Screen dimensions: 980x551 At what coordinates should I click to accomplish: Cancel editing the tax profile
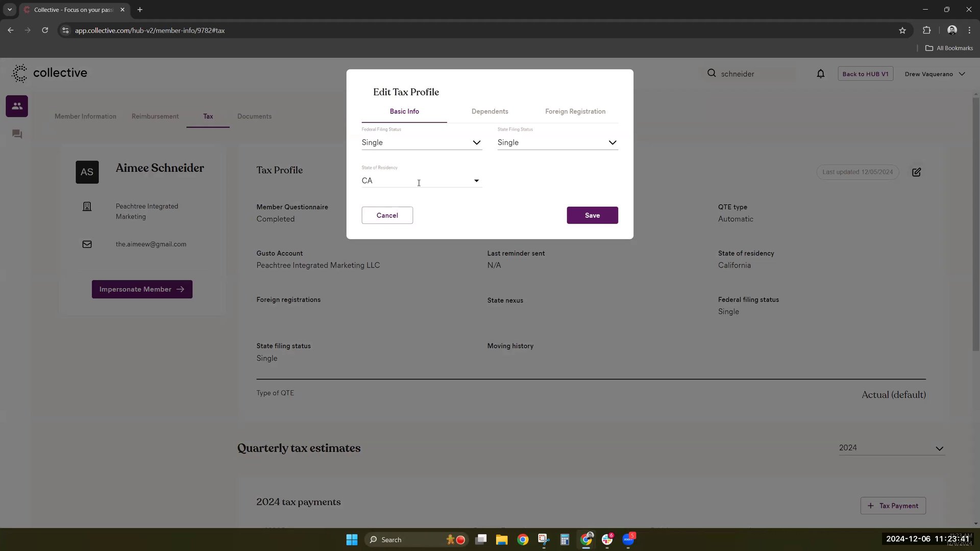pyautogui.click(x=387, y=215)
